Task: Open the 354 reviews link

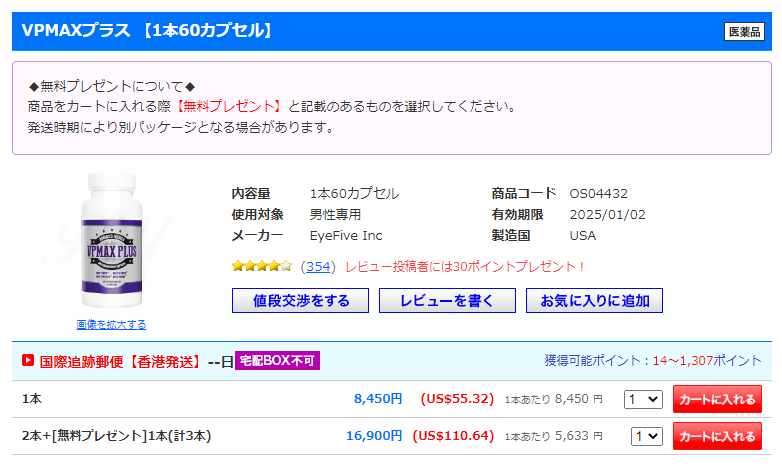Action: [318, 267]
